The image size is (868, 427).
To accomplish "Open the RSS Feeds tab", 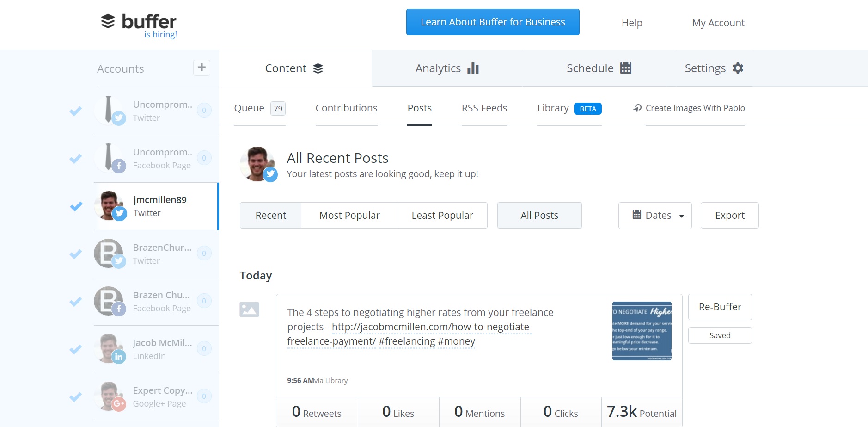I will [x=483, y=108].
